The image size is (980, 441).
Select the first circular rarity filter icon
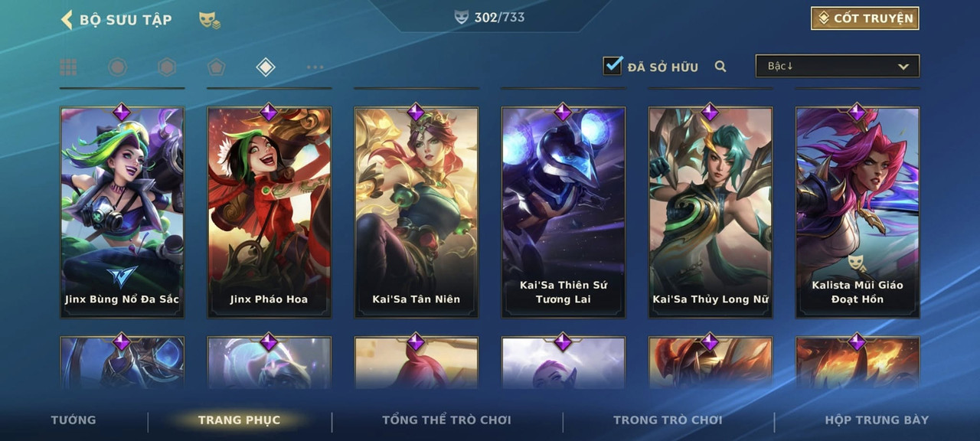(x=117, y=67)
